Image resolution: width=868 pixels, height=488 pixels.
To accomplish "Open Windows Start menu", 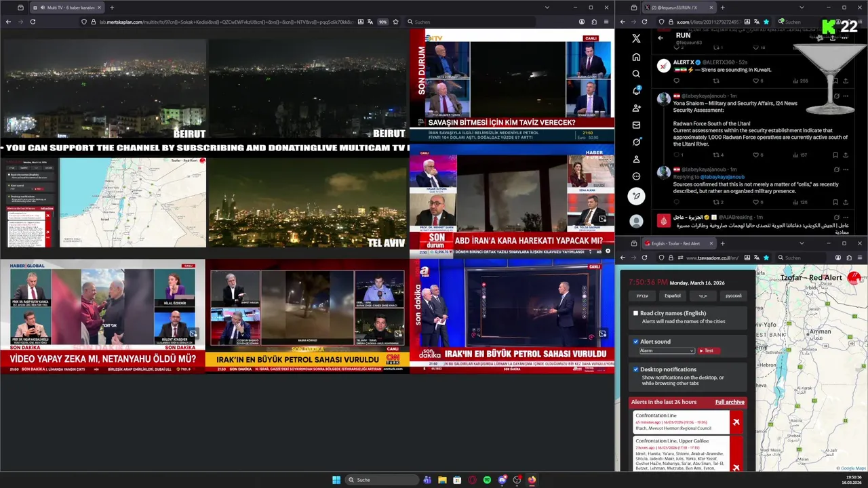I will 336,480.
